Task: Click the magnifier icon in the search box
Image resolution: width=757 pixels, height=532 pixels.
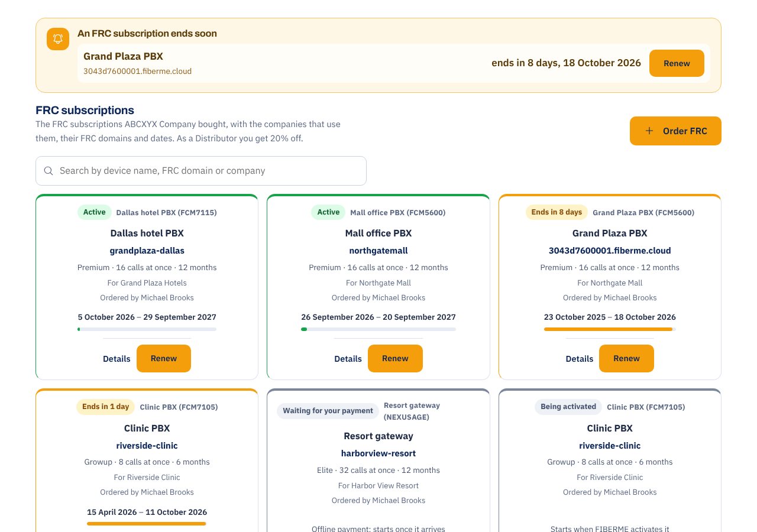Action: pyautogui.click(x=48, y=171)
